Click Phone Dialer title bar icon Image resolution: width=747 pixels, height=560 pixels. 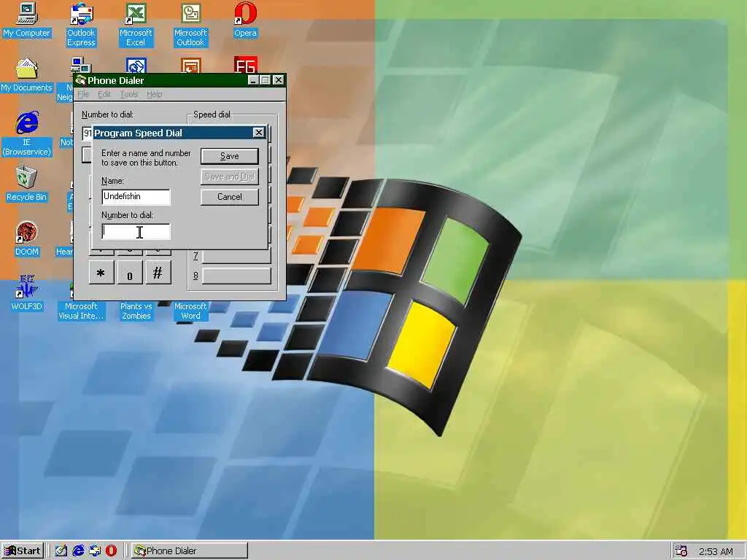[x=80, y=80]
